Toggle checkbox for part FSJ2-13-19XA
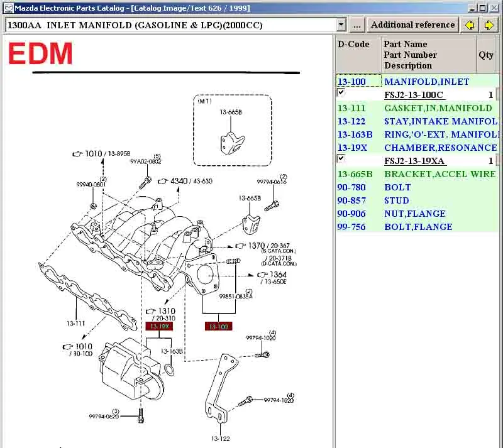Image resolution: width=503 pixels, height=448 pixels. click(341, 158)
